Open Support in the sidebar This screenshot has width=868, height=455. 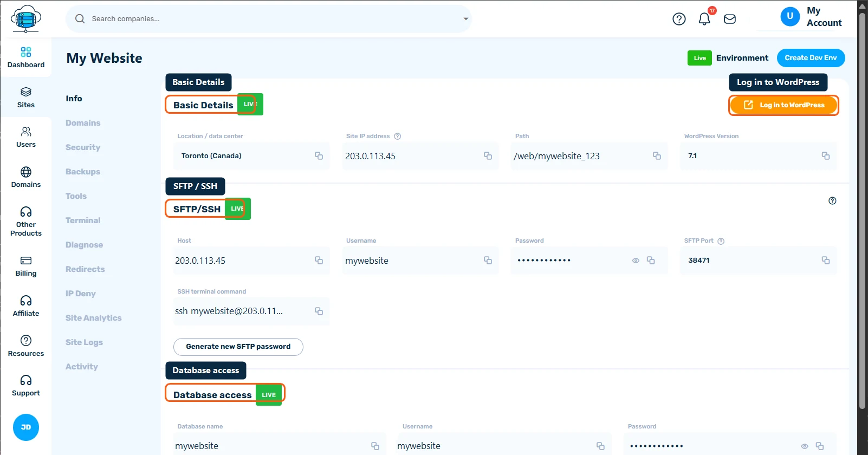26,386
